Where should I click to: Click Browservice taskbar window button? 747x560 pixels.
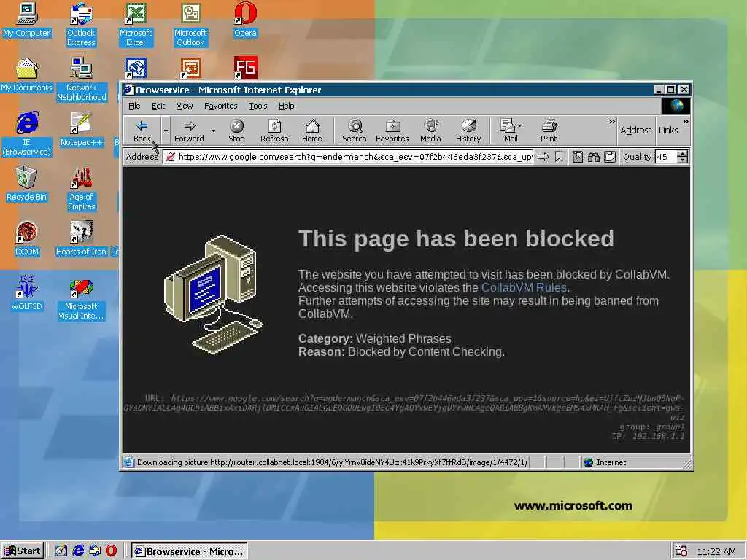point(189,551)
